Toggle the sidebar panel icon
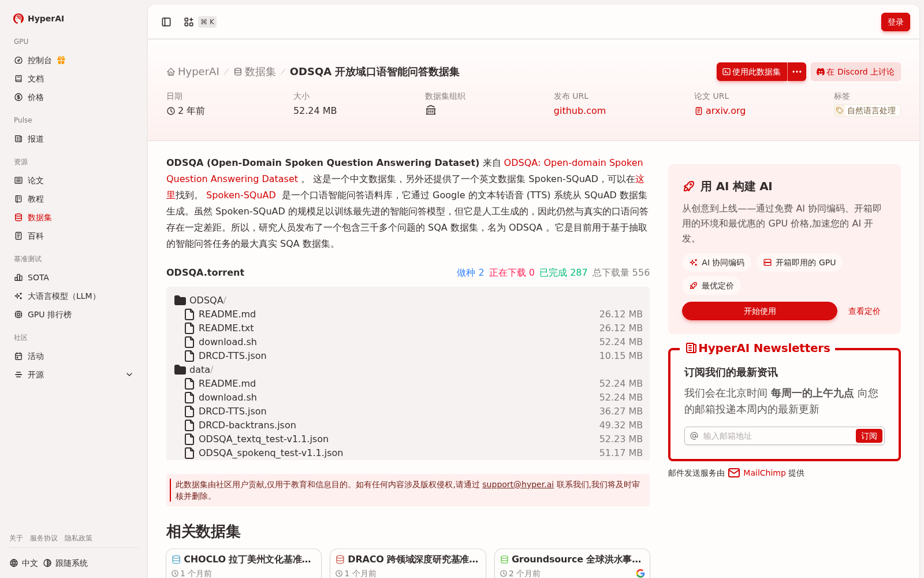 (166, 22)
